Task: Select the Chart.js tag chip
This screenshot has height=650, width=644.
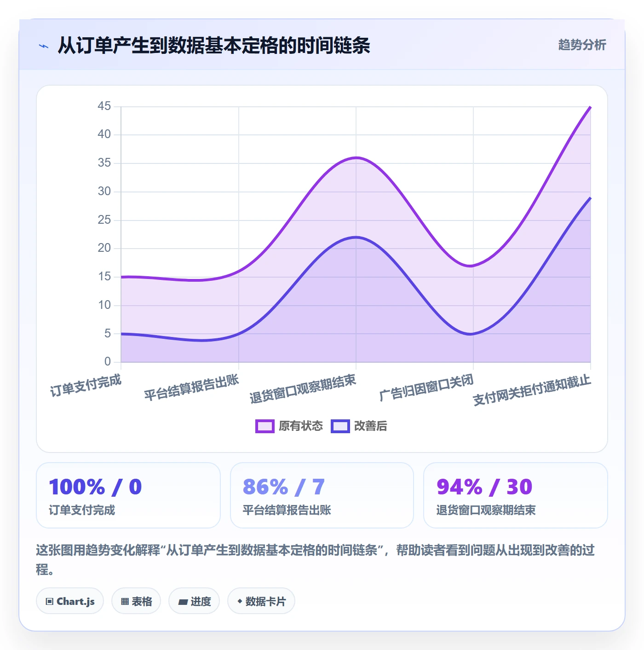Action: (x=70, y=601)
